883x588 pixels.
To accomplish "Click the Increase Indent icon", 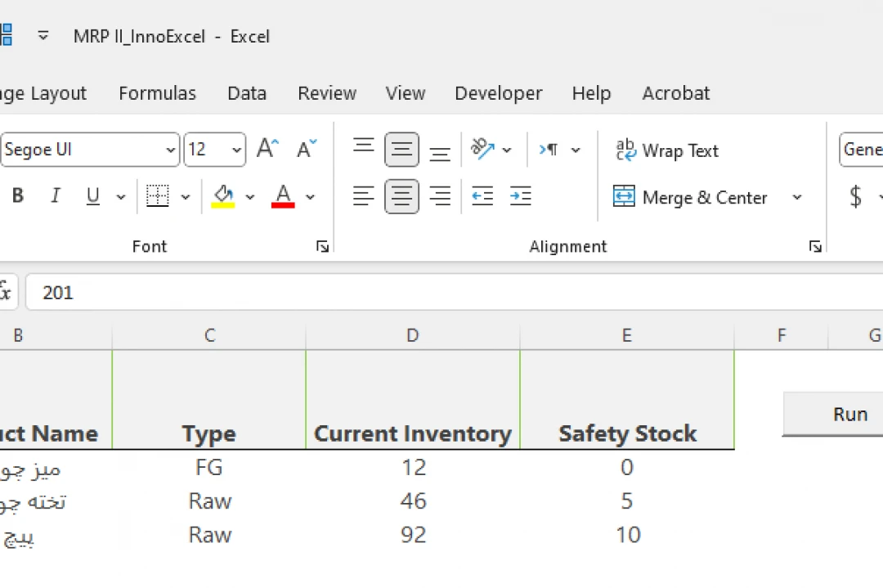I will (x=520, y=196).
